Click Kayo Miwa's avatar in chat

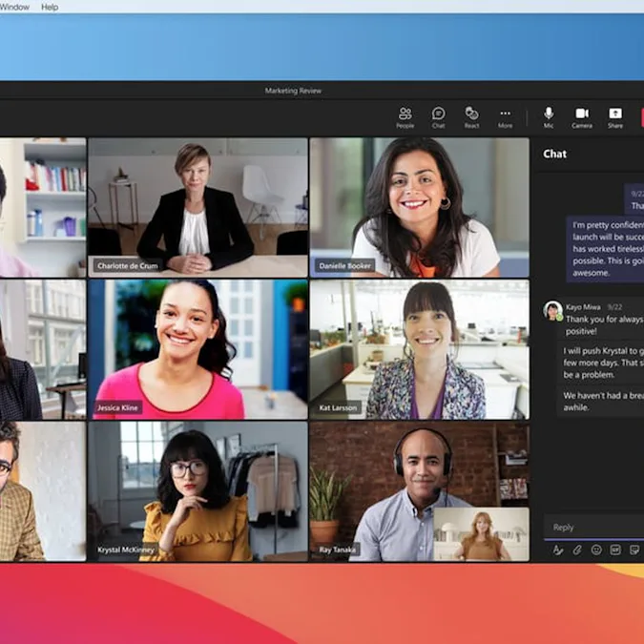[x=552, y=310]
